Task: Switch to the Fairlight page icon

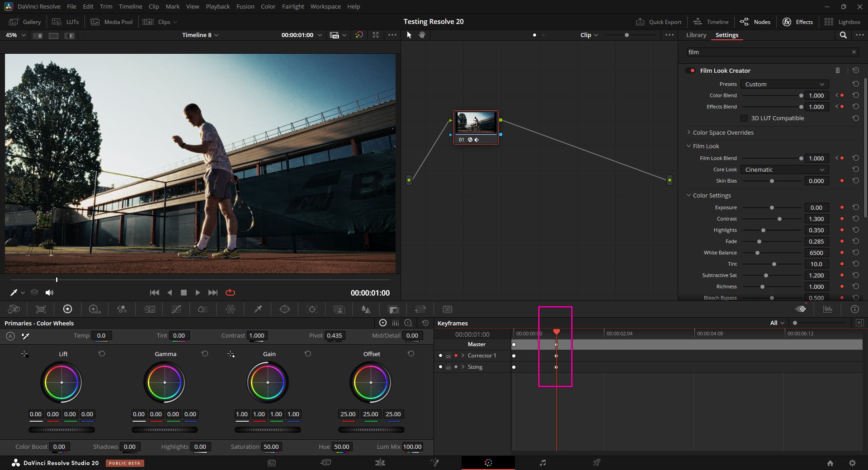Action: coord(542,463)
